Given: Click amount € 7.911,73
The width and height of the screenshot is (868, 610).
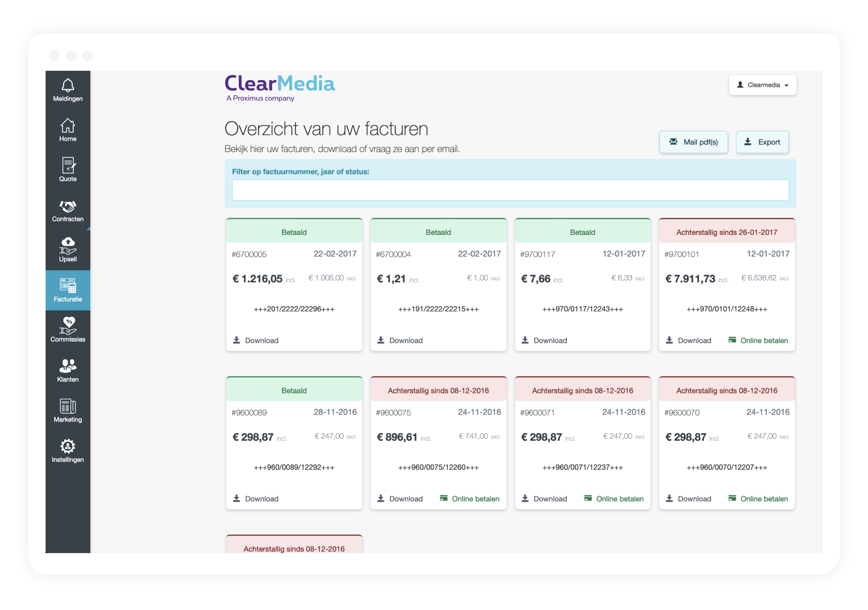Looking at the screenshot, I should pyautogui.click(x=690, y=279).
